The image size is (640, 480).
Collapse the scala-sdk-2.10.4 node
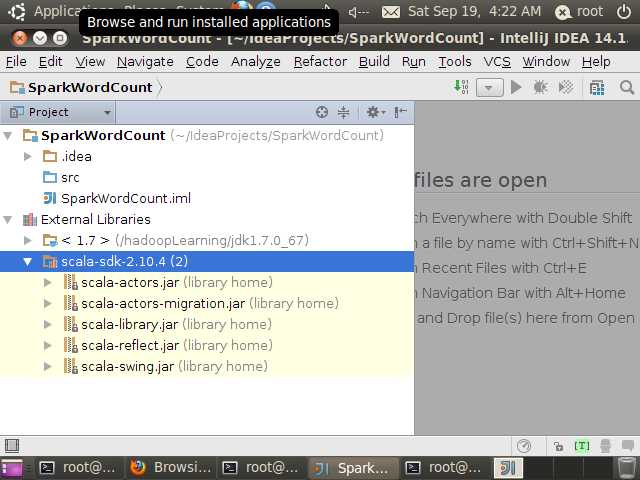27,261
